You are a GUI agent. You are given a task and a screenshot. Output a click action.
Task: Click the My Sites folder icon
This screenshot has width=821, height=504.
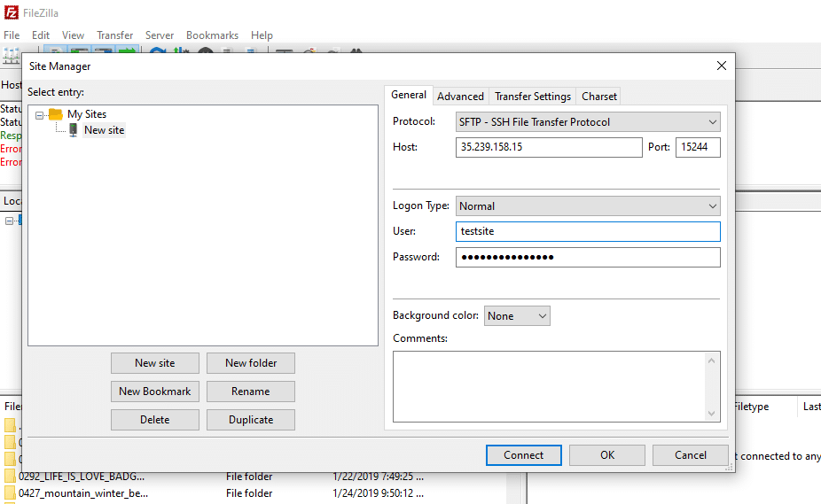coord(56,114)
